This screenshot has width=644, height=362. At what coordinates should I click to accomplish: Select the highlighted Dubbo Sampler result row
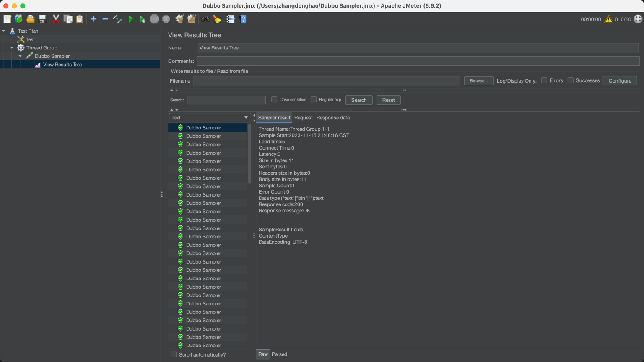click(x=208, y=128)
